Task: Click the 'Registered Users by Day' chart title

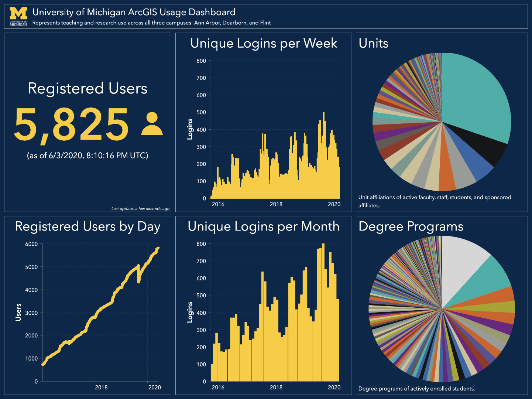Action: pos(87,227)
